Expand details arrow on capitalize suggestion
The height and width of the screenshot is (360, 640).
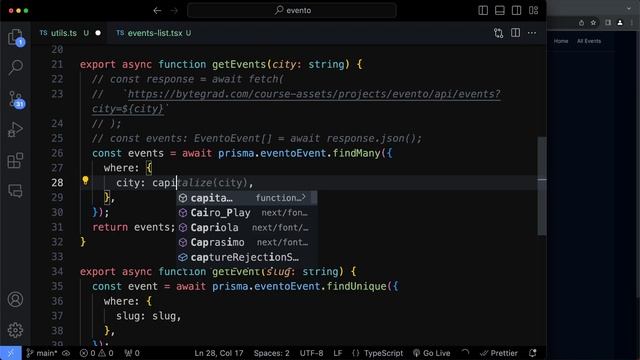tap(304, 198)
